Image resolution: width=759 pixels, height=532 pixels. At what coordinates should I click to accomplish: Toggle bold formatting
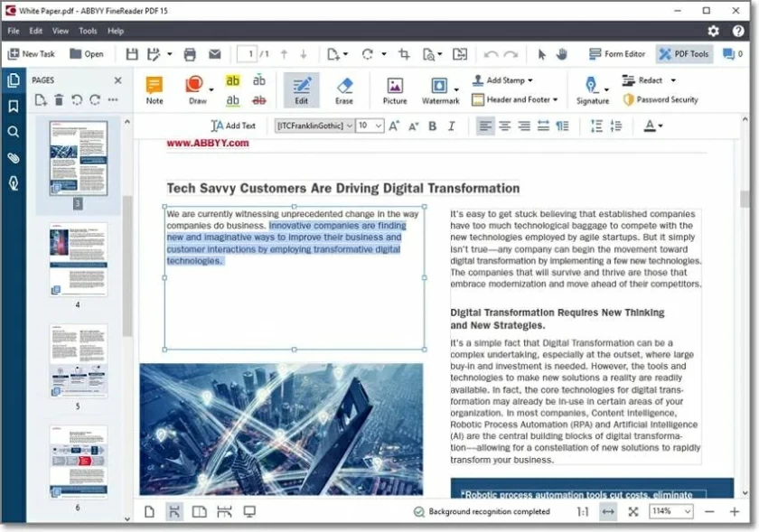pyautogui.click(x=432, y=126)
